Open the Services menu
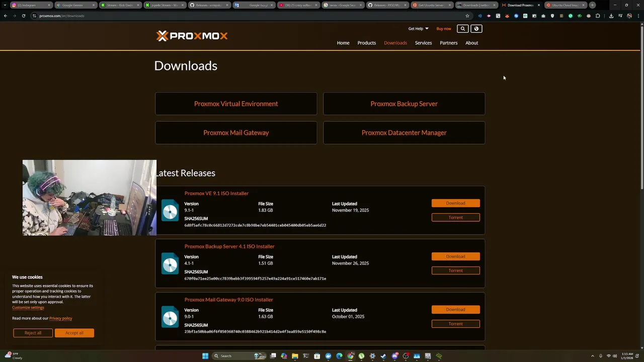 click(x=423, y=43)
